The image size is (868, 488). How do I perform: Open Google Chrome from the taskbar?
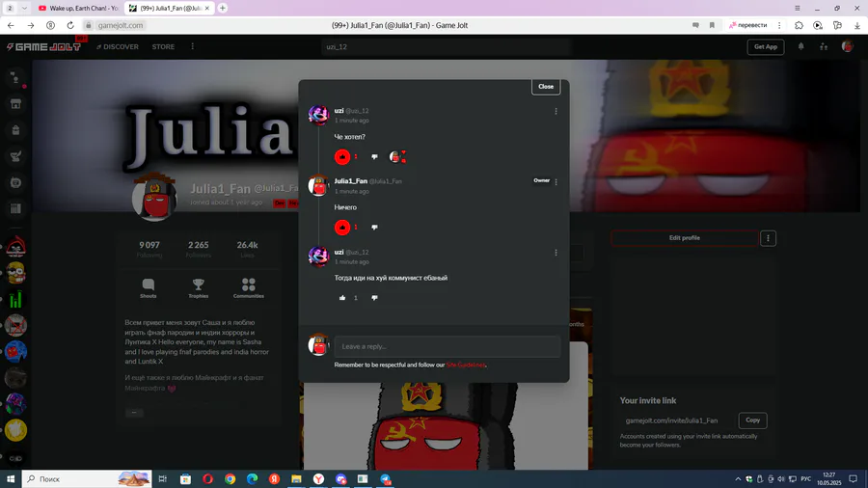230,478
